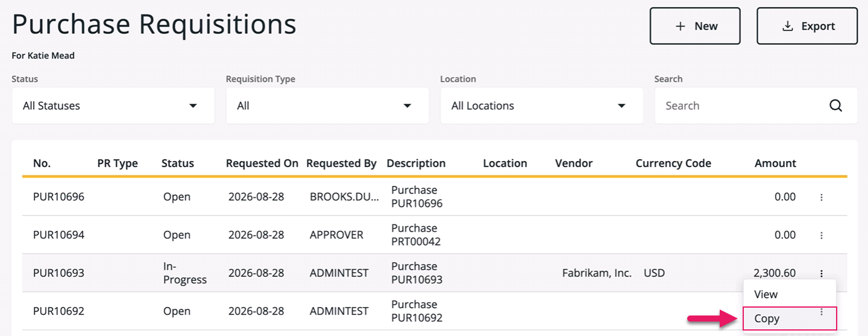Screen dimensions: 868x336
Task: Sort by Currency Code column header
Action: (673, 163)
